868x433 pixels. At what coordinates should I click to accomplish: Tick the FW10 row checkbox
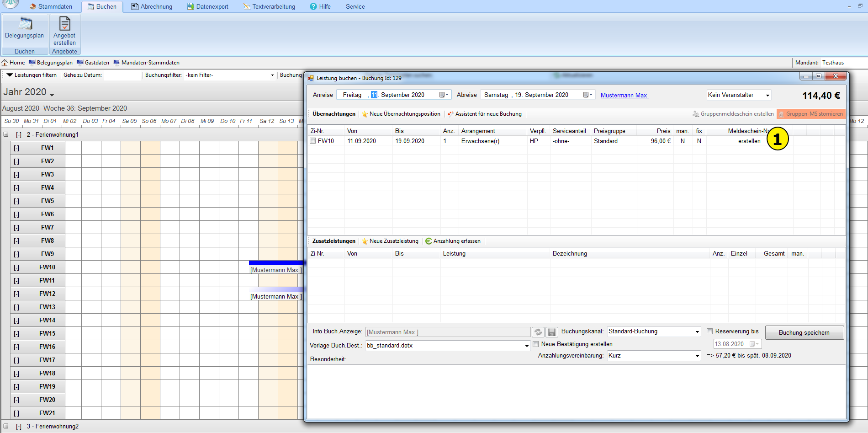click(x=313, y=141)
